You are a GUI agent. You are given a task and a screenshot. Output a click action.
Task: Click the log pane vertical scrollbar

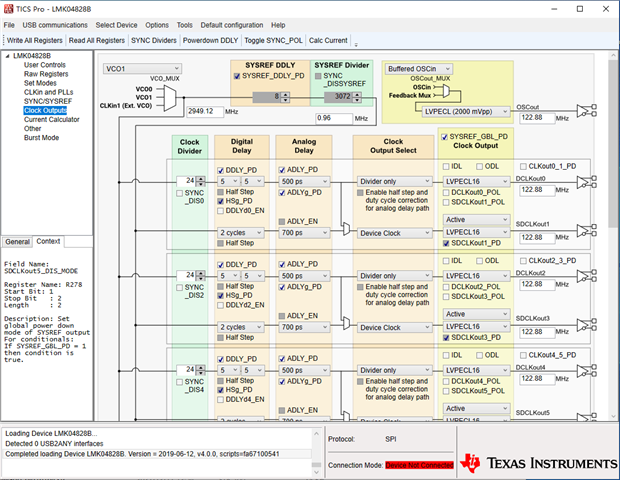(x=316, y=452)
